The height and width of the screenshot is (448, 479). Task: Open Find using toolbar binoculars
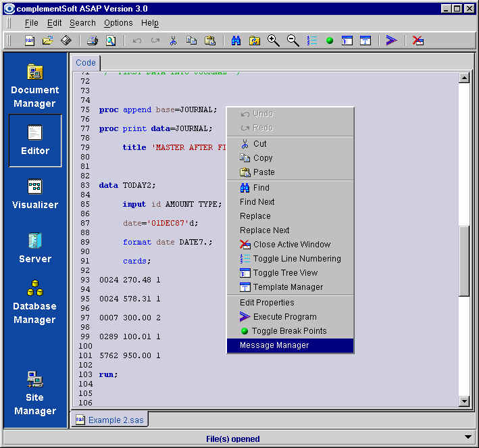(x=236, y=41)
